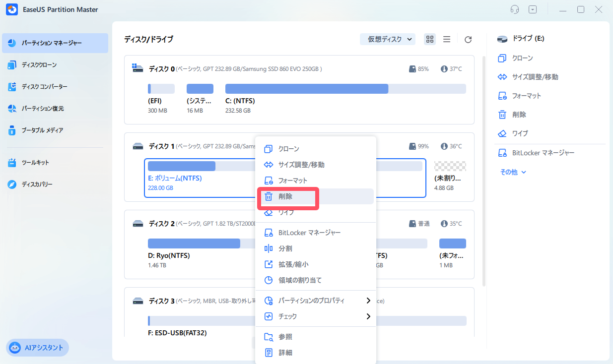Open ツールキット in the sidebar
613x364 pixels.
[x=35, y=163]
